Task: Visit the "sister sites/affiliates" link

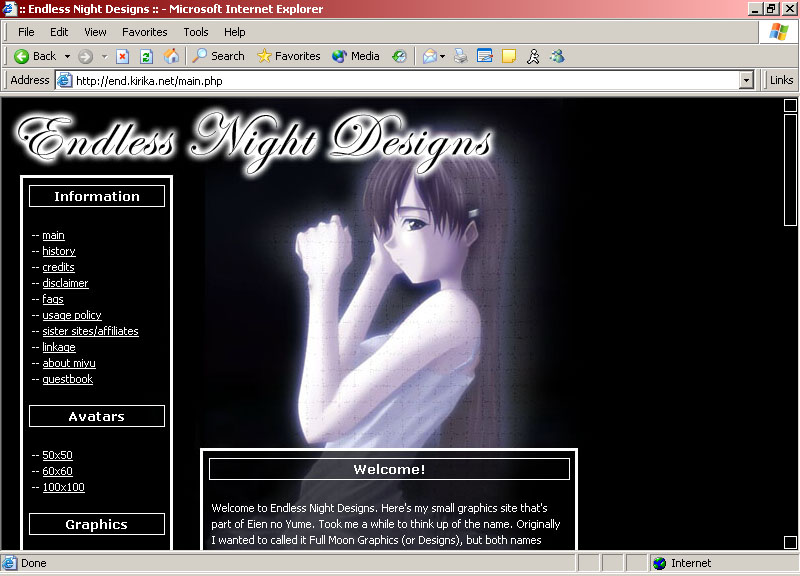Action: click(x=90, y=331)
